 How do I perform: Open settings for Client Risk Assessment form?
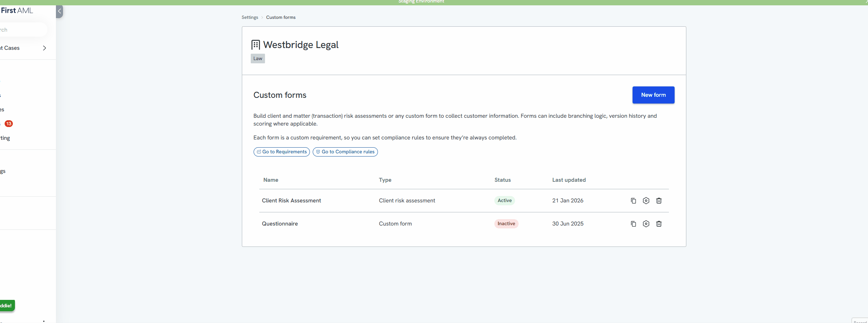pos(646,201)
